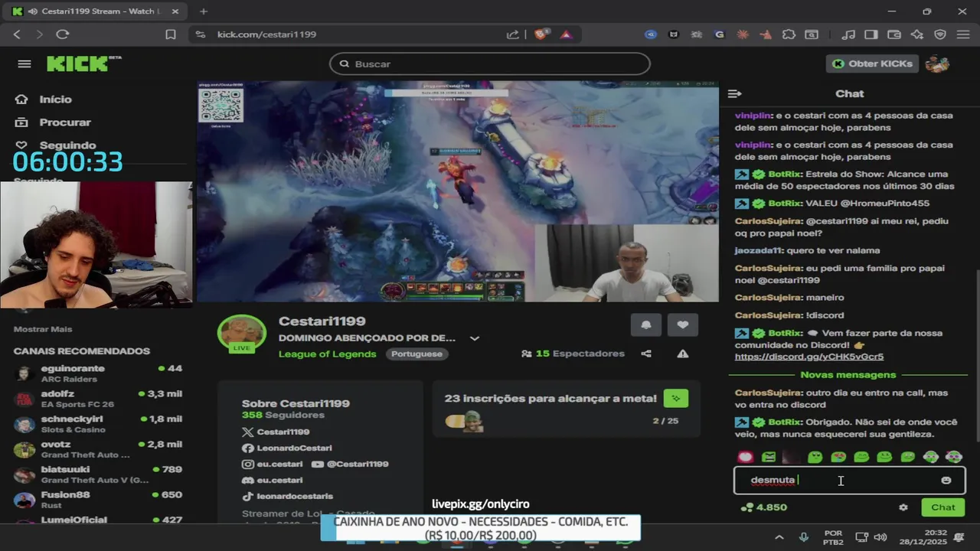The width and height of the screenshot is (980, 551).
Task: Open the eu.cestari Instagram link
Action: click(x=273, y=465)
